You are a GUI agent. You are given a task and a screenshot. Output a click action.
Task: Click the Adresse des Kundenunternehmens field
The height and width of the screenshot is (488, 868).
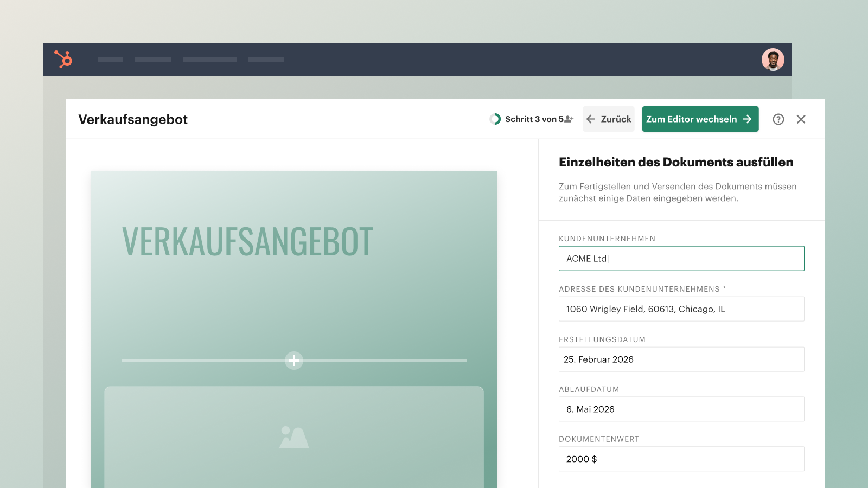pyautogui.click(x=681, y=309)
